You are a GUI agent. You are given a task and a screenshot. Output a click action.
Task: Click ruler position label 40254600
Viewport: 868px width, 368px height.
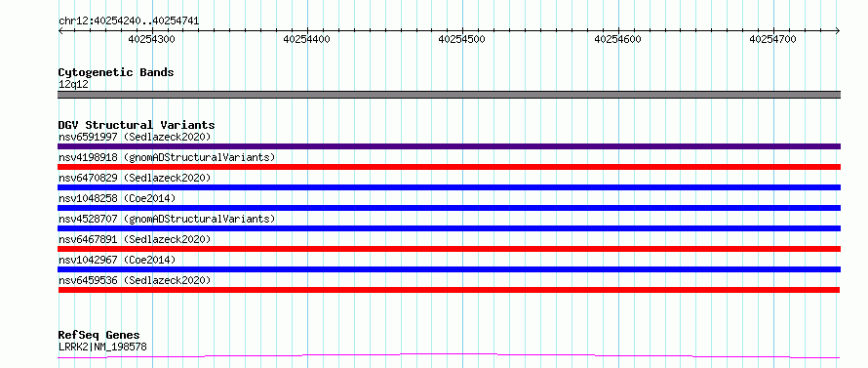coord(617,39)
